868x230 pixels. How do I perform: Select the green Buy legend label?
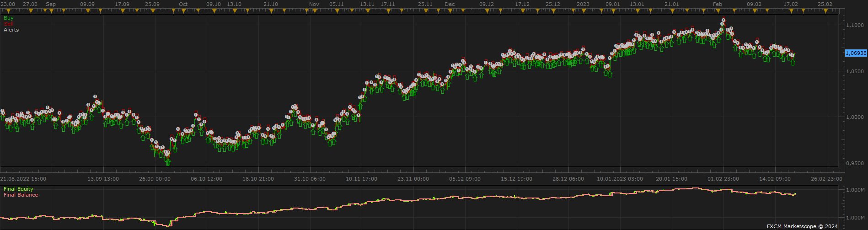[9, 18]
